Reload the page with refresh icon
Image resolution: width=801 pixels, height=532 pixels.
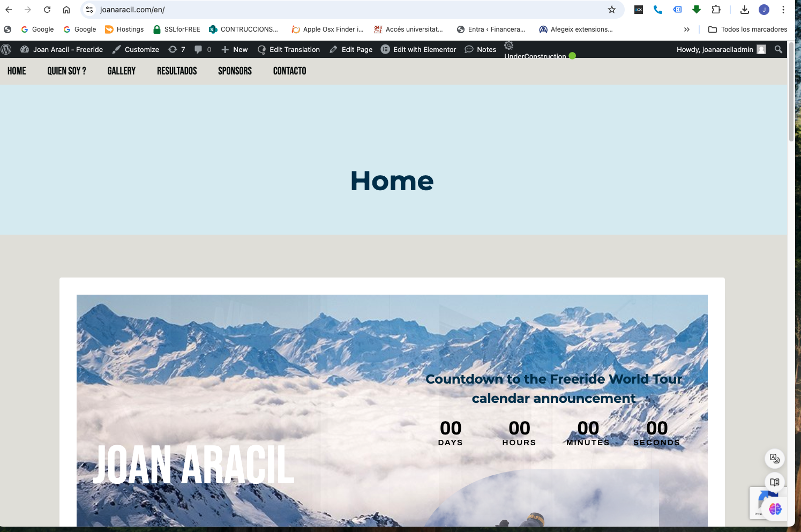(x=47, y=10)
